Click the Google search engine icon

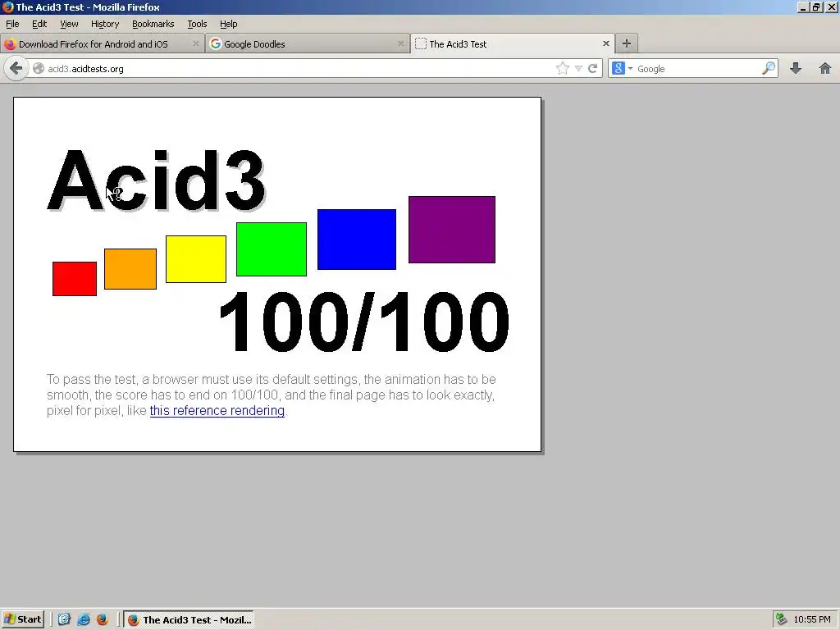[619, 69]
